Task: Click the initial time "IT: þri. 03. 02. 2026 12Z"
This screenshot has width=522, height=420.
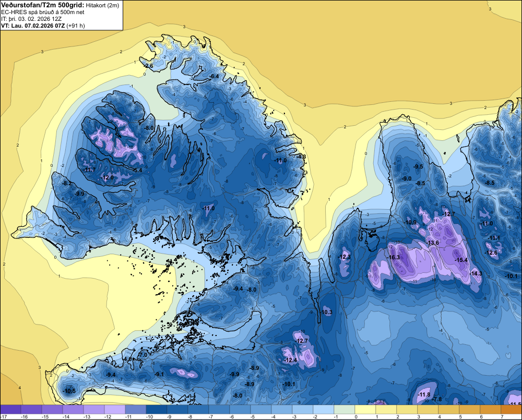Action: 31,19
